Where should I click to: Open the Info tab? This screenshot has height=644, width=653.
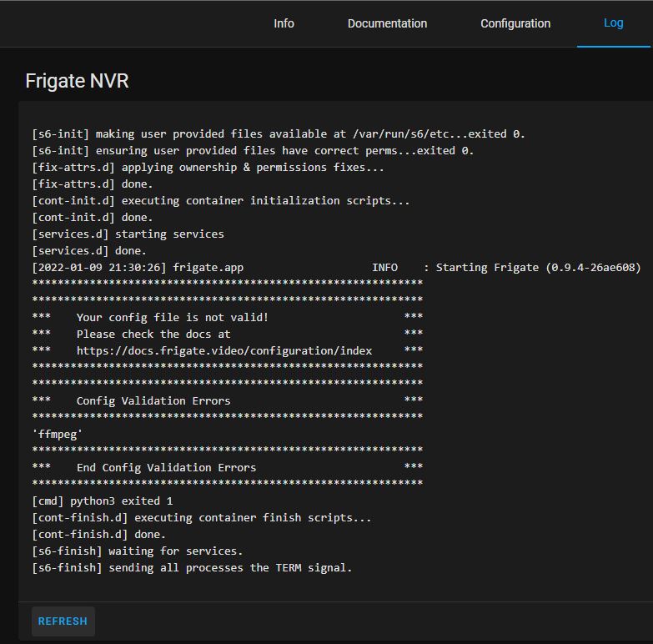(284, 23)
